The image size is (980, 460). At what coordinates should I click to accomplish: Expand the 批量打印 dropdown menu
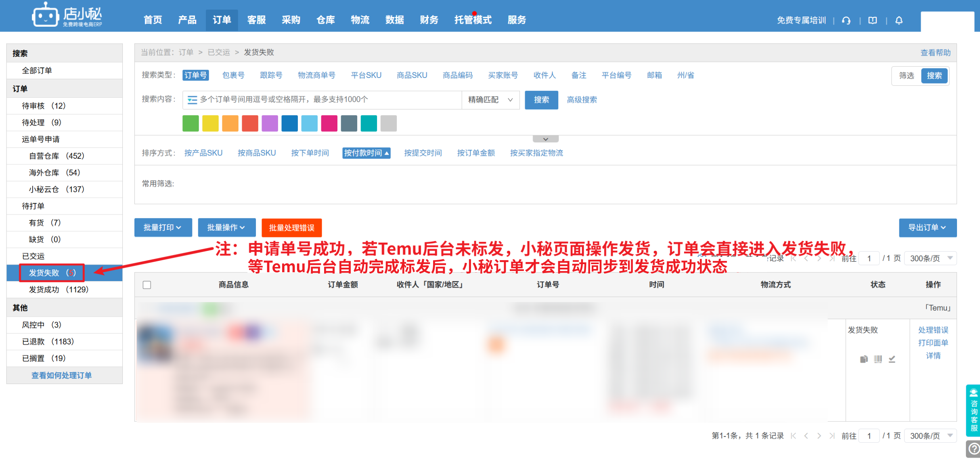click(163, 227)
